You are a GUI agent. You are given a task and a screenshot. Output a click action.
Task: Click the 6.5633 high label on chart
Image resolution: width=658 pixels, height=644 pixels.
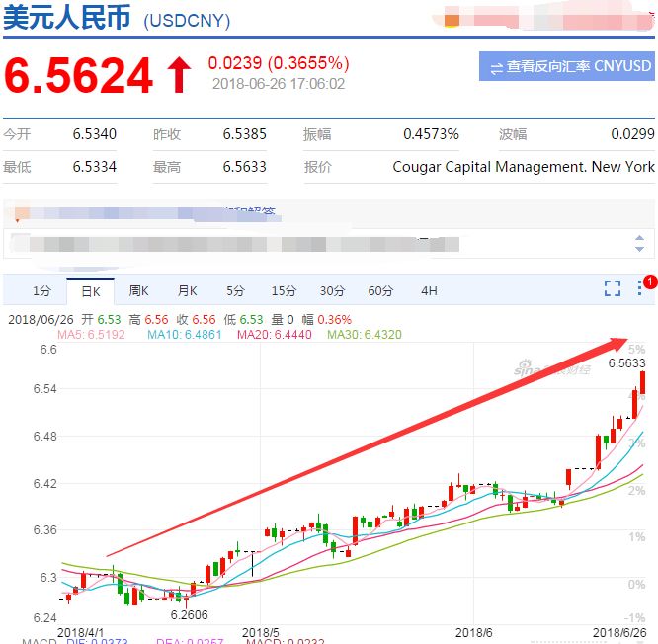[626, 362]
